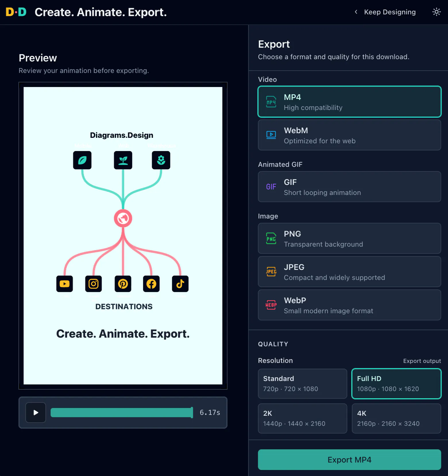Click the orange JPEG file icon
This screenshot has width=448, height=476.
[x=271, y=272]
